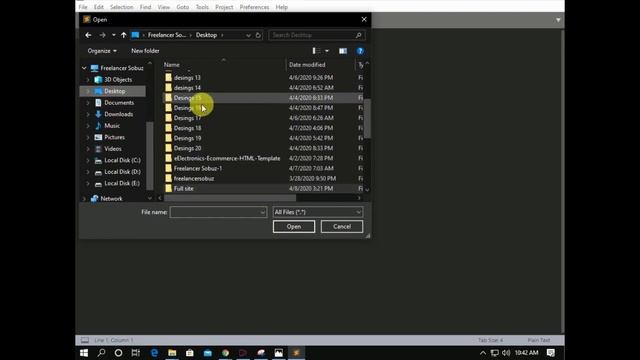The image size is (640, 360).
Task: Open Microsoft Edge from the taskbar
Action: point(154,353)
